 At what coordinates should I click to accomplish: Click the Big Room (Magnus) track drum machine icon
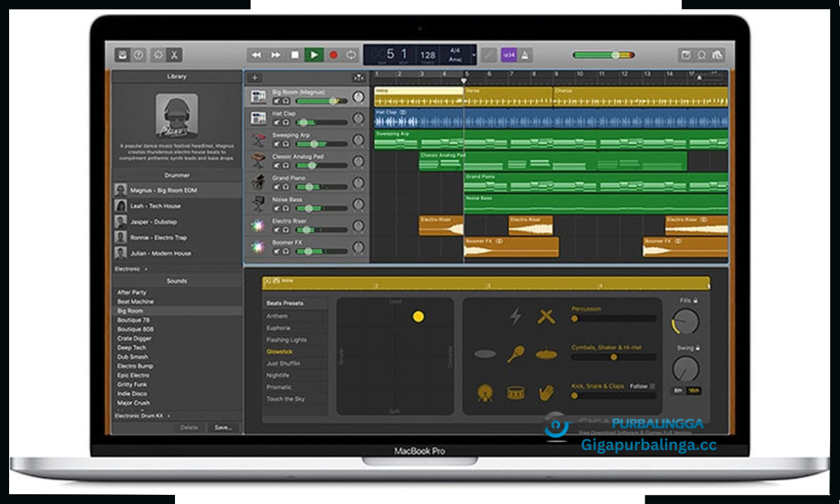pyautogui.click(x=258, y=97)
